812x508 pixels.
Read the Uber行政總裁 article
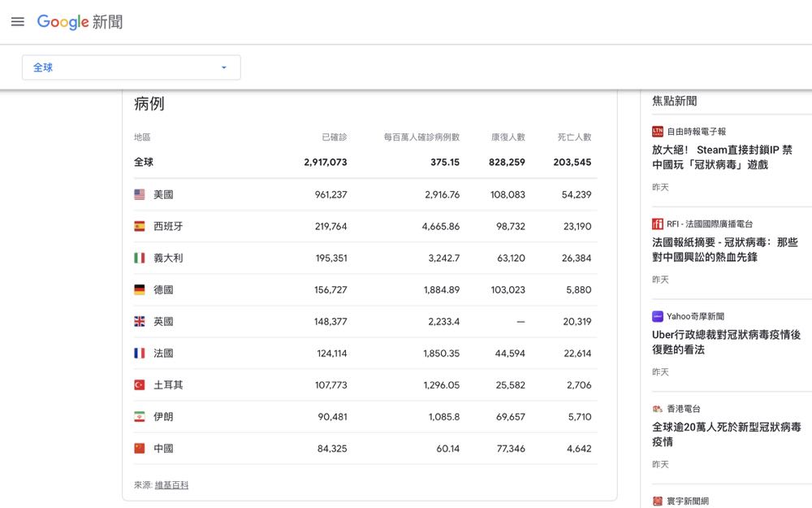(726, 342)
